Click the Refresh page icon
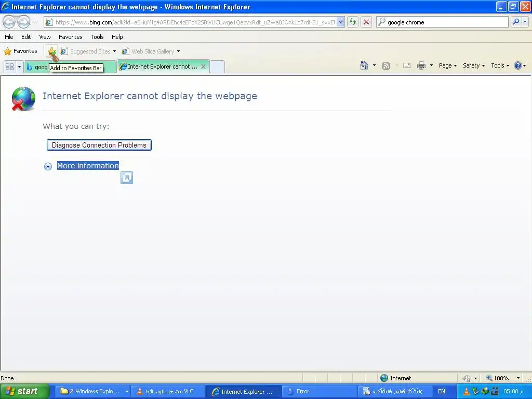Screen dimensions: 532x399 [353, 22]
